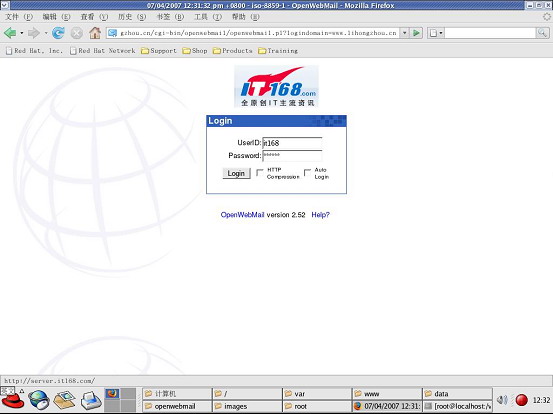Click the site icon in the address bar
Image resolution: width=553 pixels, height=414 pixels.
coord(113,33)
